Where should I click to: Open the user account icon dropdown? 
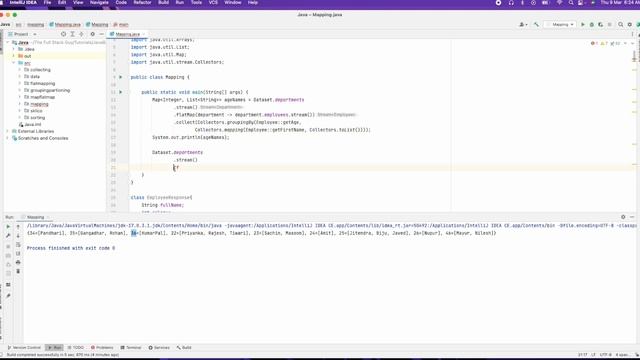click(523, 24)
